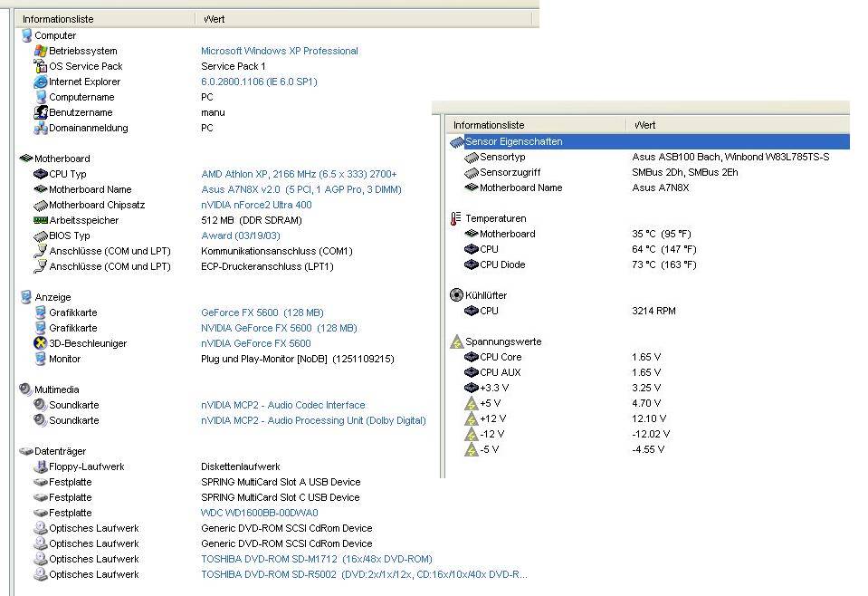
Task: Select the 4.70 V value of +5 V
Action: [x=646, y=403]
